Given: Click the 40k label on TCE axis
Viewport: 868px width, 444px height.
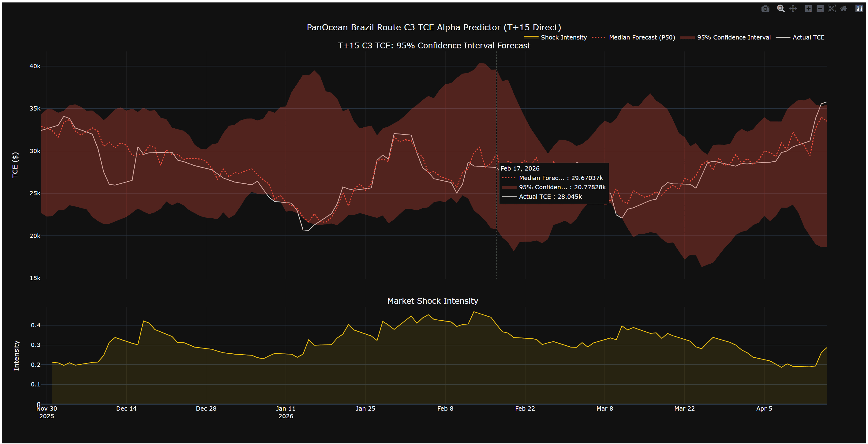Looking at the screenshot, I should tap(35, 66).
